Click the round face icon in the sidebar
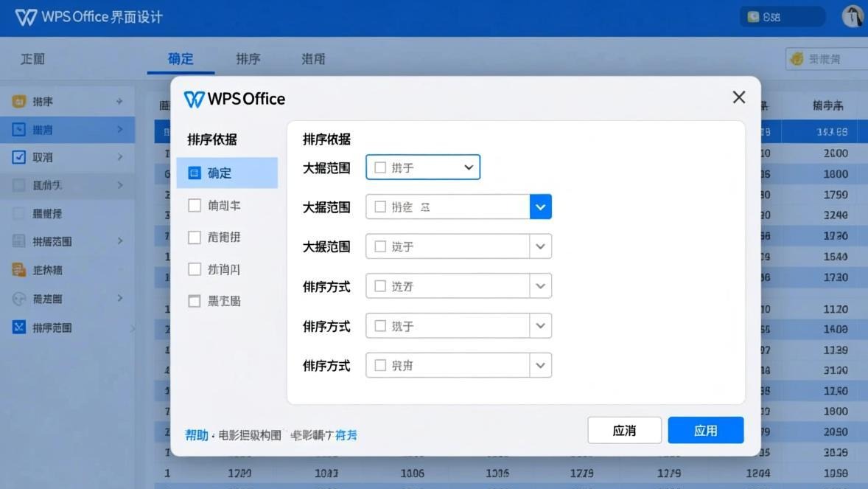Image resolution: width=868 pixels, height=489 pixels. 19,299
